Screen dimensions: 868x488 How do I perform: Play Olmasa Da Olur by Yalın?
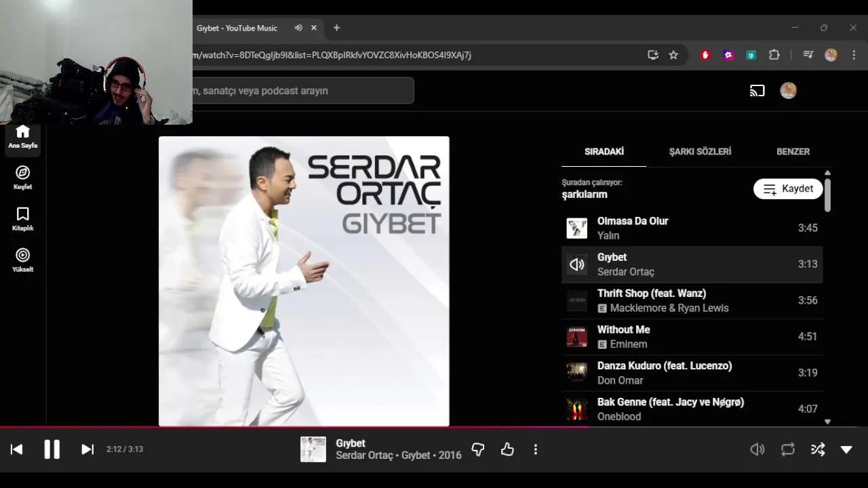(x=692, y=228)
